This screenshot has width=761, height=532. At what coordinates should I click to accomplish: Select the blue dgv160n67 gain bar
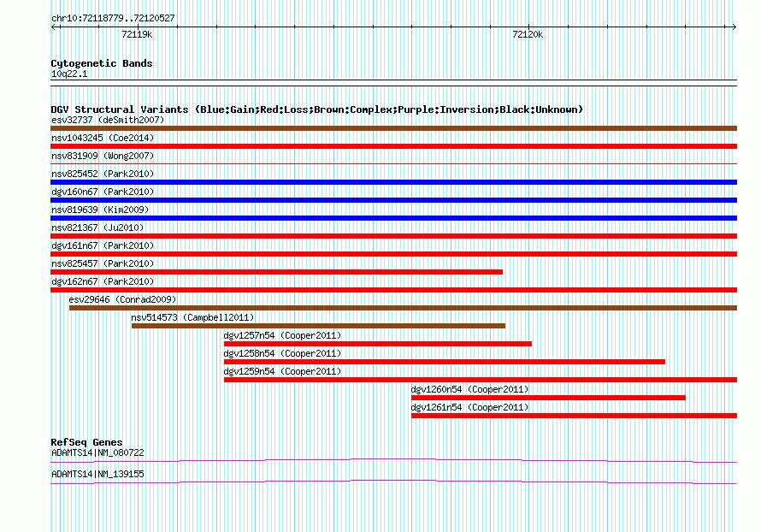click(x=393, y=200)
